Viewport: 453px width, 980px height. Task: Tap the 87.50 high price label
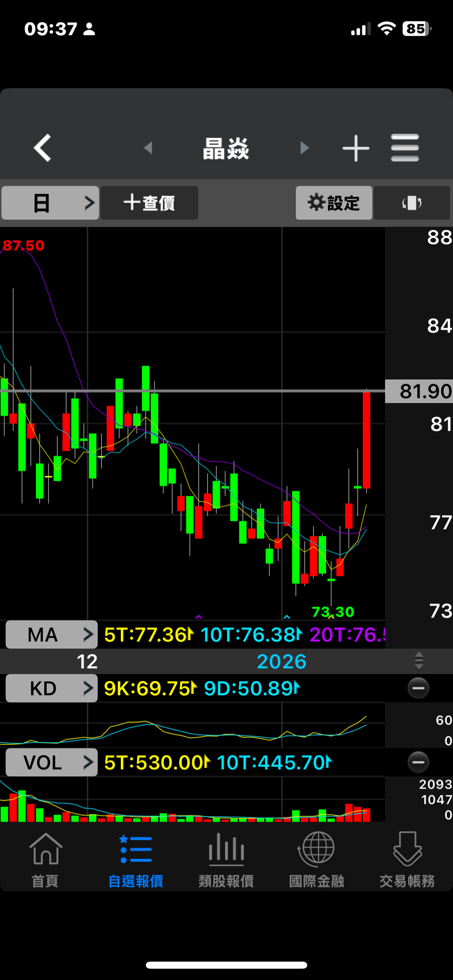pyautogui.click(x=24, y=245)
